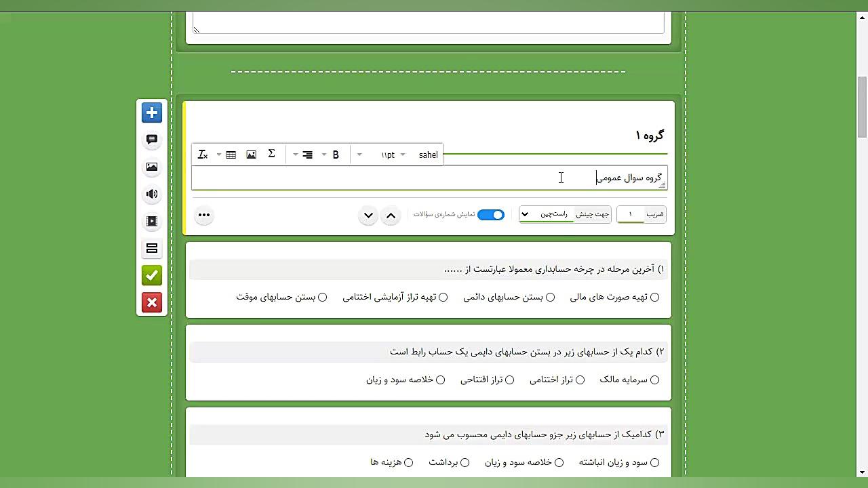
Task: Toggle the show question numbers switch
Action: pos(491,214)
